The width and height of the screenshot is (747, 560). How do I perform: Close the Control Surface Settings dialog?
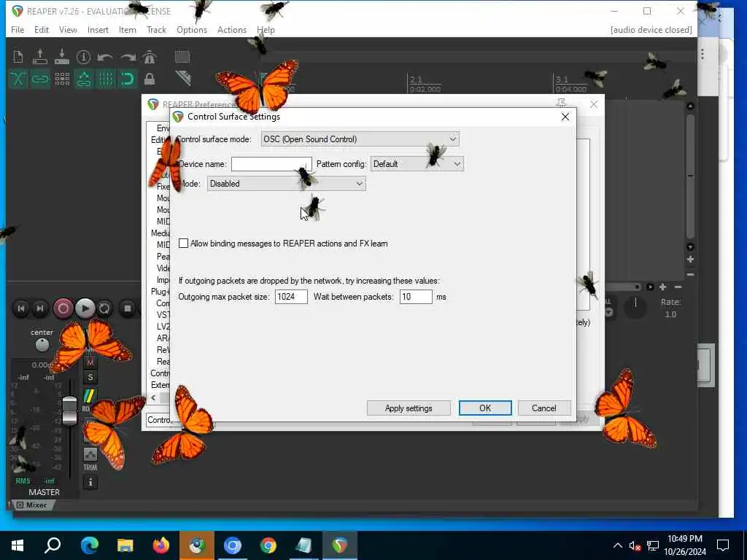(565, 117)
